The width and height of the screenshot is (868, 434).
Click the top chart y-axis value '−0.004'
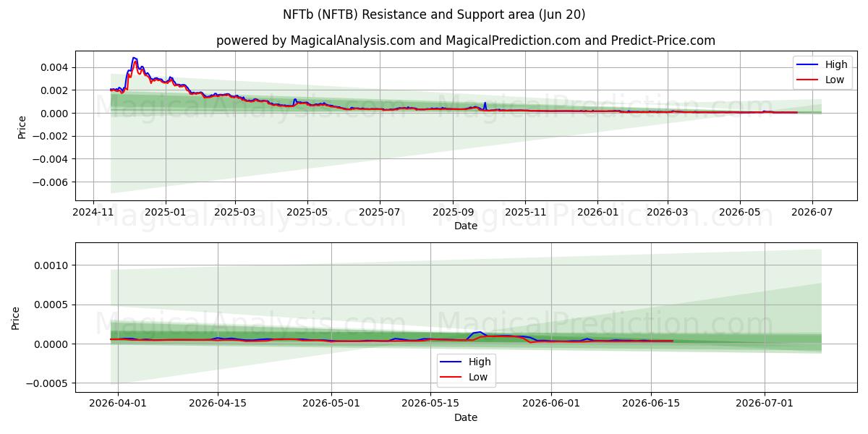51,159
